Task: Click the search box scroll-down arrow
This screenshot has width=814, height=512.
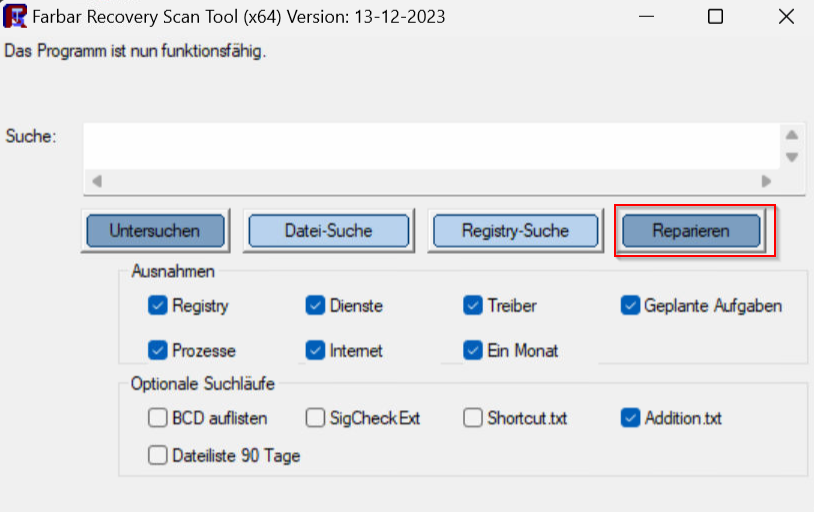Action: tap(792, 157)
